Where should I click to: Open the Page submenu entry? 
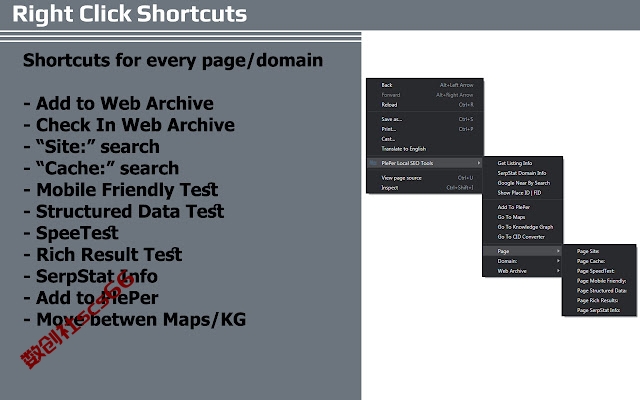point(522,251)
